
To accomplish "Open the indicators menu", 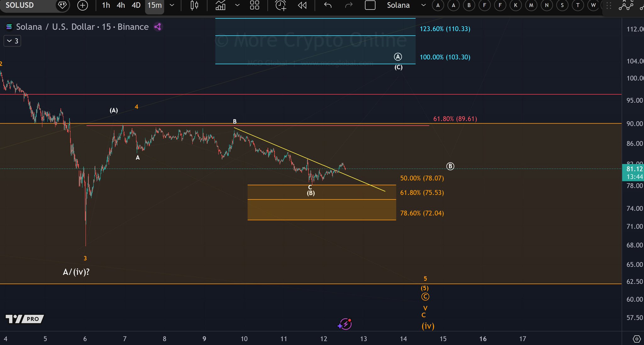I will 220,5.
